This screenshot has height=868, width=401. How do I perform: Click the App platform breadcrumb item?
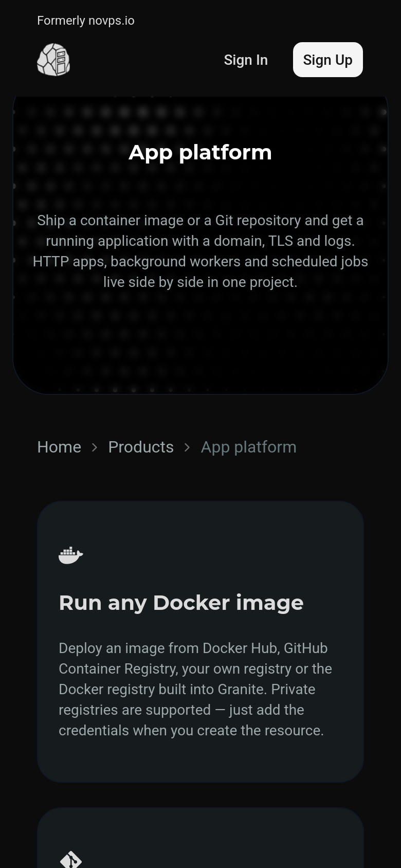click(248, 447)
